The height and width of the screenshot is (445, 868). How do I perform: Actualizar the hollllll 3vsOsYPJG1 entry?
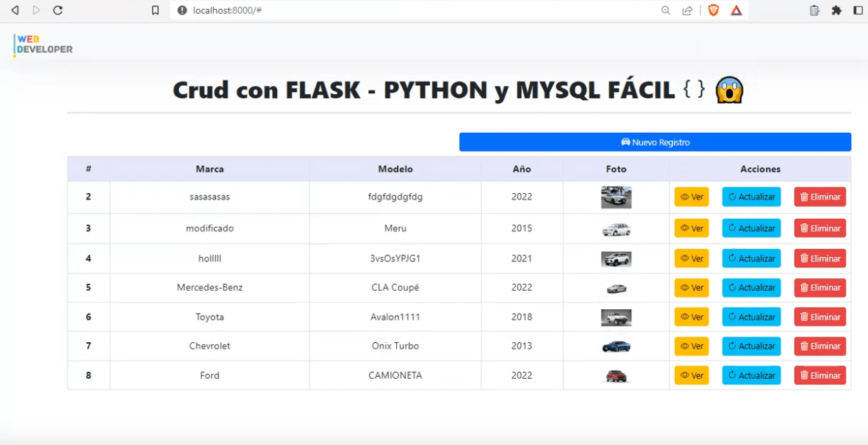(x=750, y=258)
